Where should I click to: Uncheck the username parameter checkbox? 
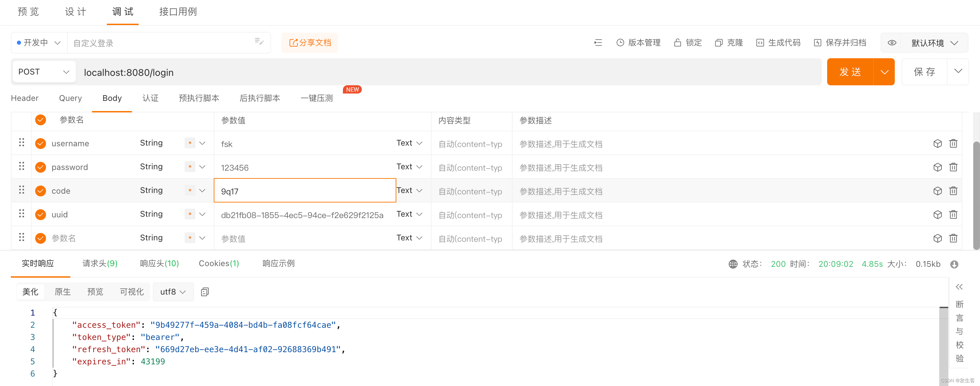[x=41, y=143]
